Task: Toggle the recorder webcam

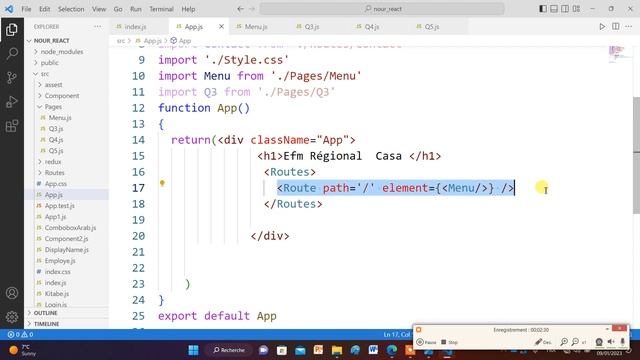Action: coord(599,342)
